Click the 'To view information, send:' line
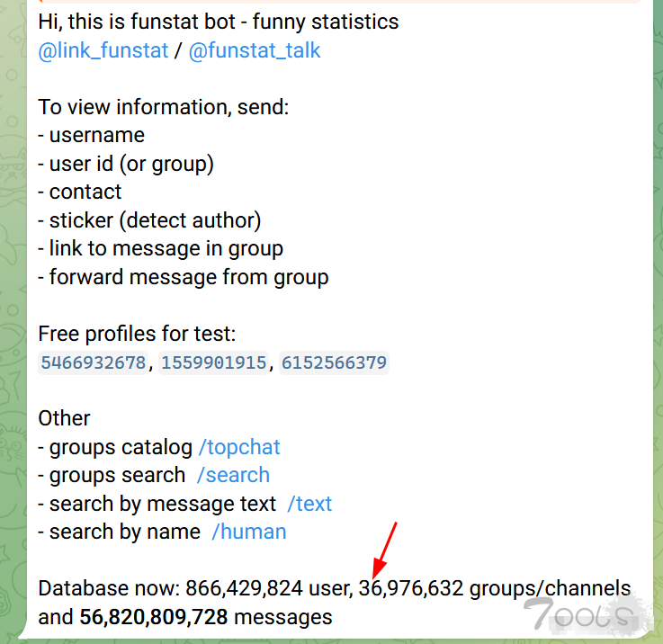The image size is (663, 644). point(164,107)
